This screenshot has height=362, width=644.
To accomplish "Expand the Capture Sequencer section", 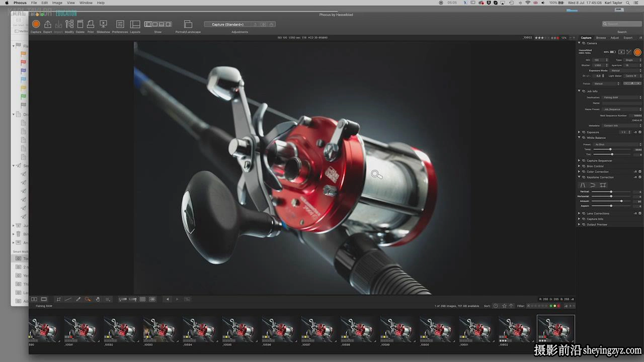I will 579,160.
